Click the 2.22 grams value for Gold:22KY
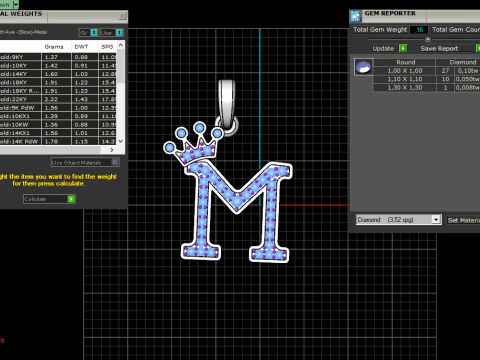Image resolution: width=480 pixels, height=360 pixels. (51, 99)
